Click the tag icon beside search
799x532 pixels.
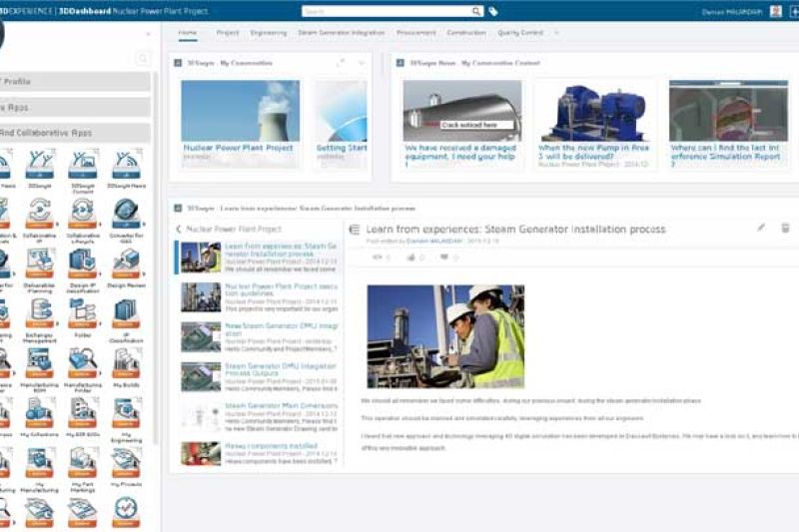click(x=493, y=11)
